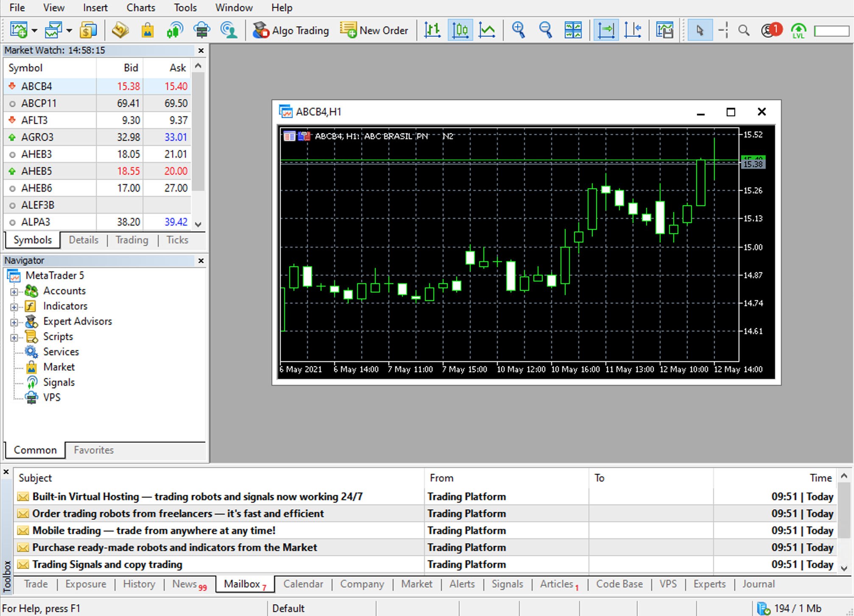Select Services in Navigator tree
The image size is (854, 616).
[x=61, y=352]
